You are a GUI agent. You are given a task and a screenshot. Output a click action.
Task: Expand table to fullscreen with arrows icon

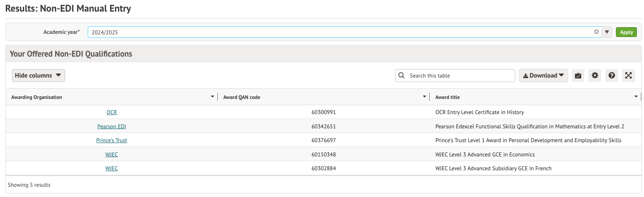click(628, 76)
